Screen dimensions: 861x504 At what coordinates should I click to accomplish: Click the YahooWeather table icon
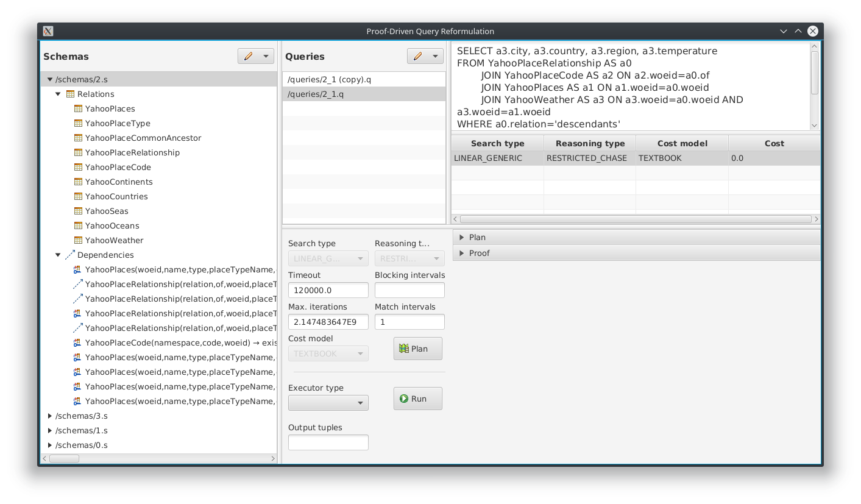(x=78, y=240)
